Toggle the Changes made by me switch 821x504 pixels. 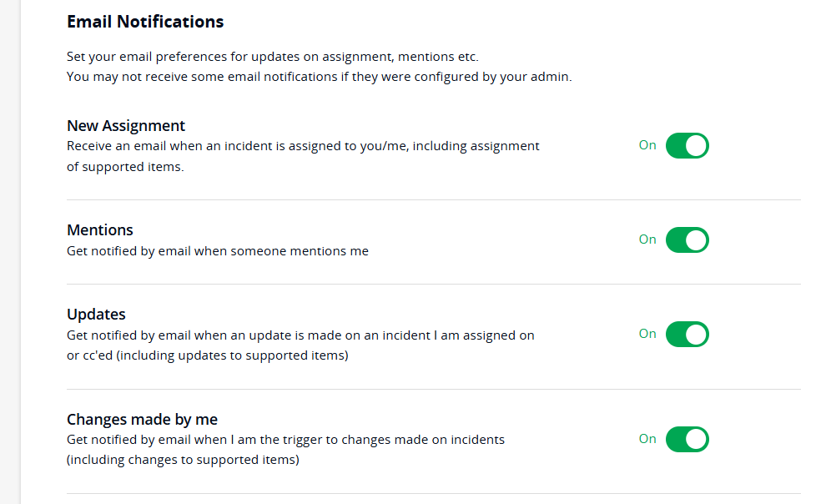(687, 440)
